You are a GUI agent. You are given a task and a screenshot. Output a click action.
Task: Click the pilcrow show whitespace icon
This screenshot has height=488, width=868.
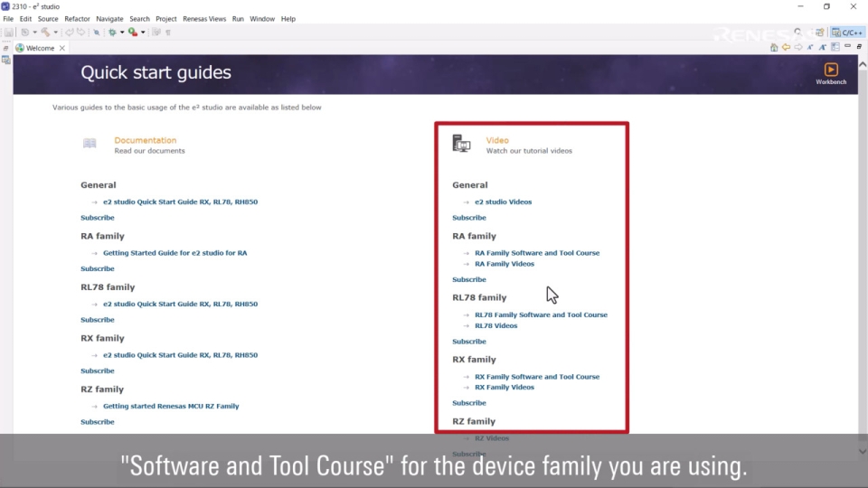tap(168, 33)
